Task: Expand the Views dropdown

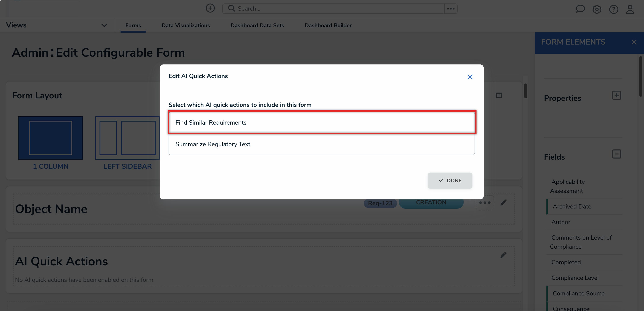Action: [104, 25]
